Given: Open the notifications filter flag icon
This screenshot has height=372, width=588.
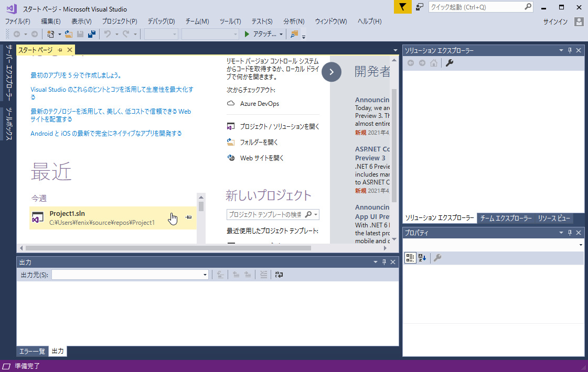Looking at the screenshot, I should pos(402,7).
